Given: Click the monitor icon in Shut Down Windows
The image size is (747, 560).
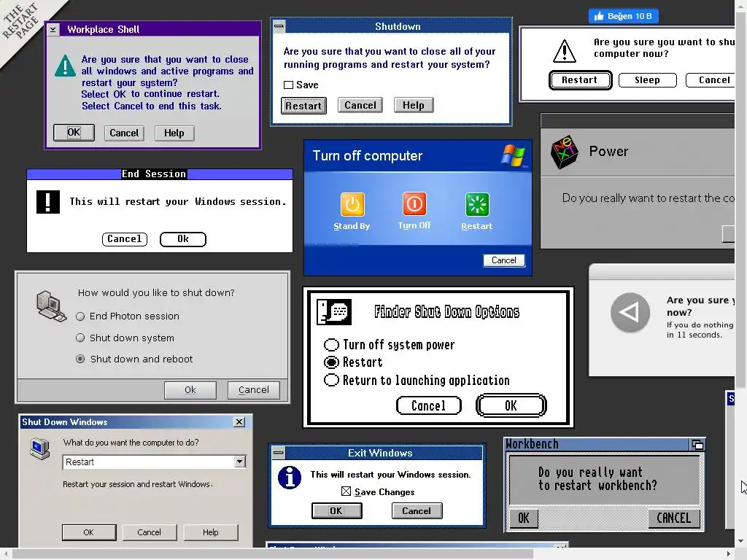Looking at the screenshot, I should tap(40, 449).
